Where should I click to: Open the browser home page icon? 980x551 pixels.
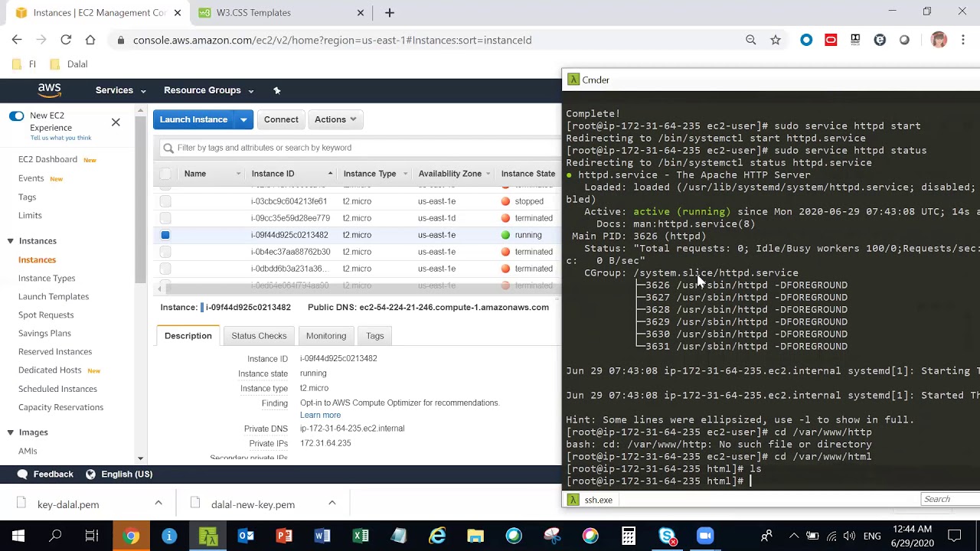point(90,40)
